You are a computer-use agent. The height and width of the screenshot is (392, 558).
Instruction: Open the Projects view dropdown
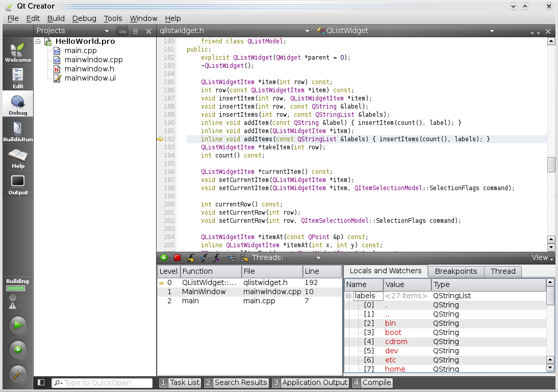point(107,31)
